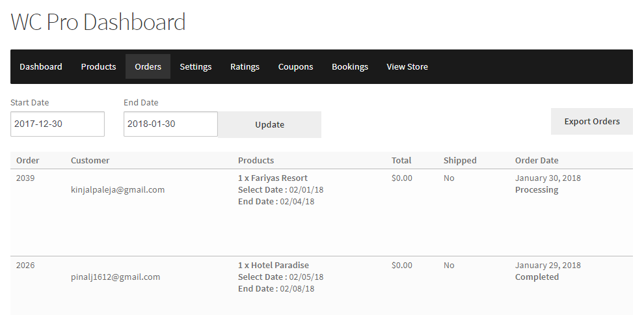Click order number 2026
Image resolution: width=644 pixels, height=315 pixels.
click(25, 265)
